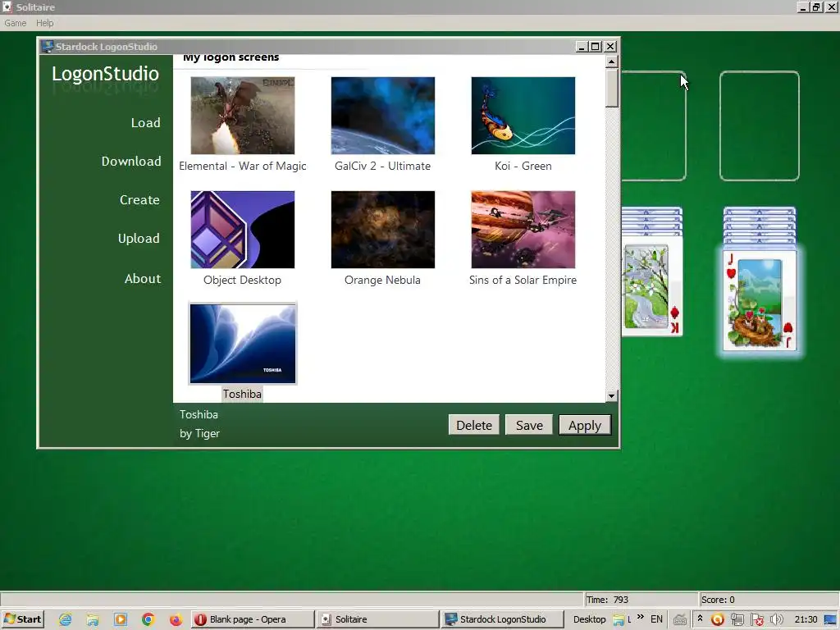Viewport: 840px width, 630px height.
Task: Click the Save button
Action: [529, 426]
